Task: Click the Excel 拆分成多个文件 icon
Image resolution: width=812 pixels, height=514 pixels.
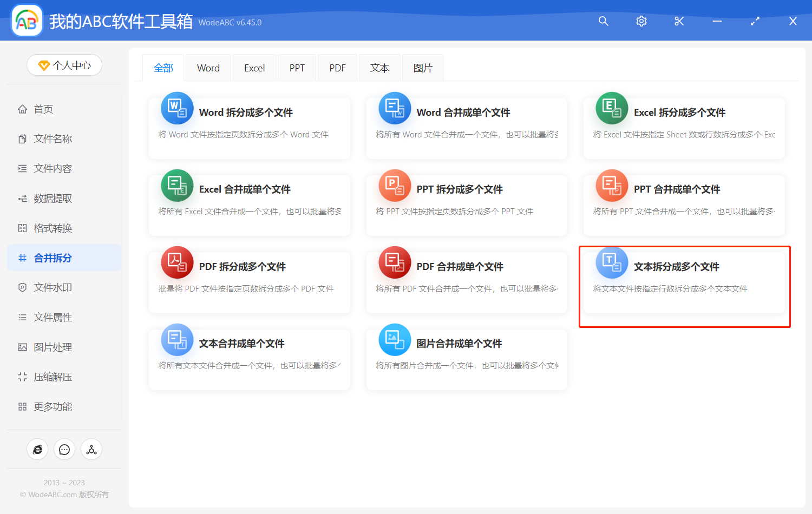Action: (612, 108)
